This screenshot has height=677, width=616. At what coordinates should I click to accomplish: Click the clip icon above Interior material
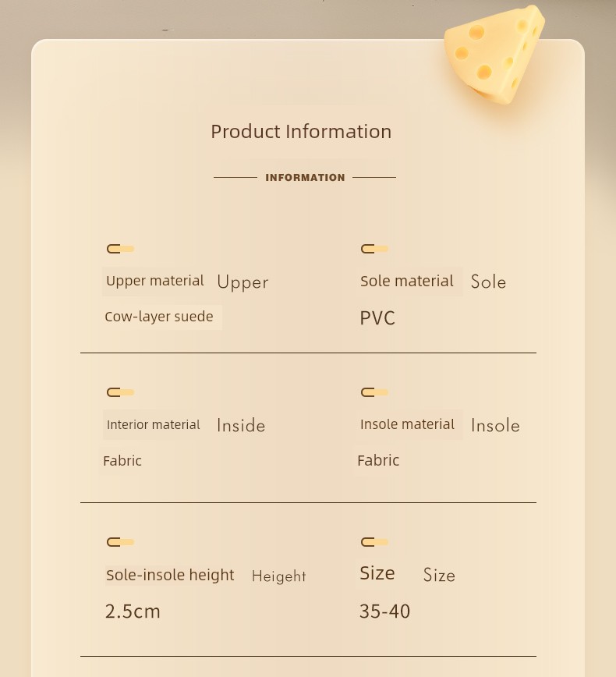pyautogui.click(x=120, y=392)
